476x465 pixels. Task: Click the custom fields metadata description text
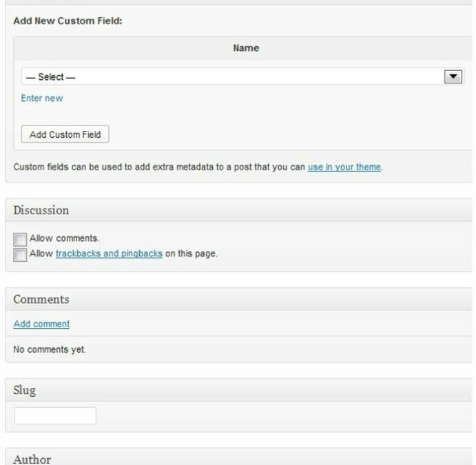[160, 167]
